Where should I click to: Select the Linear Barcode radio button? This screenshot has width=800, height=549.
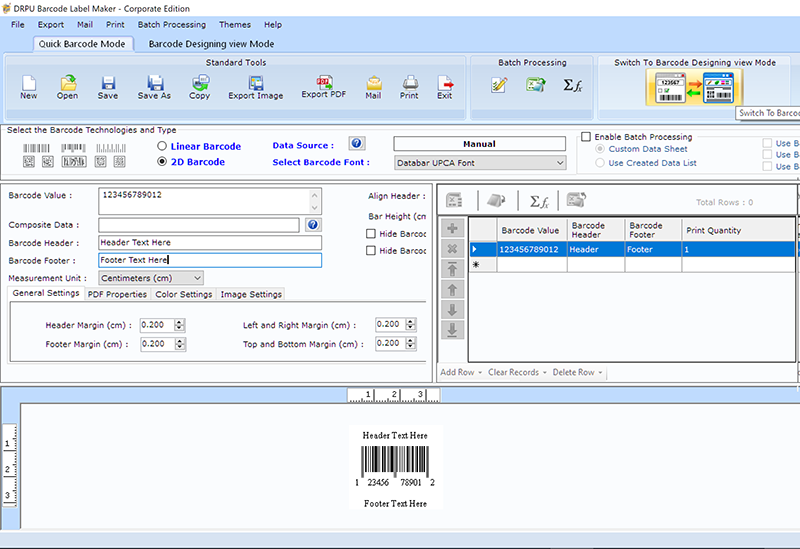tap(162, 146)
